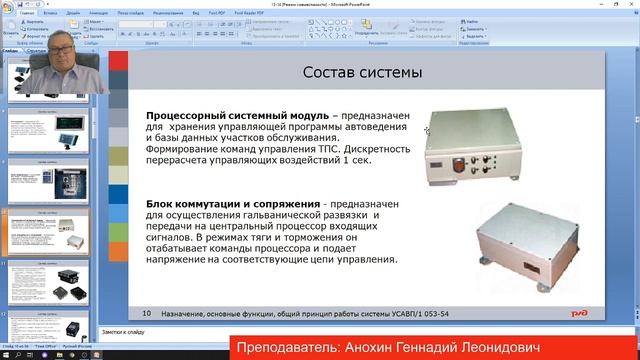Select the rectangle shape in shapes gallery
The image size is (640, 360).
point(331,22)
